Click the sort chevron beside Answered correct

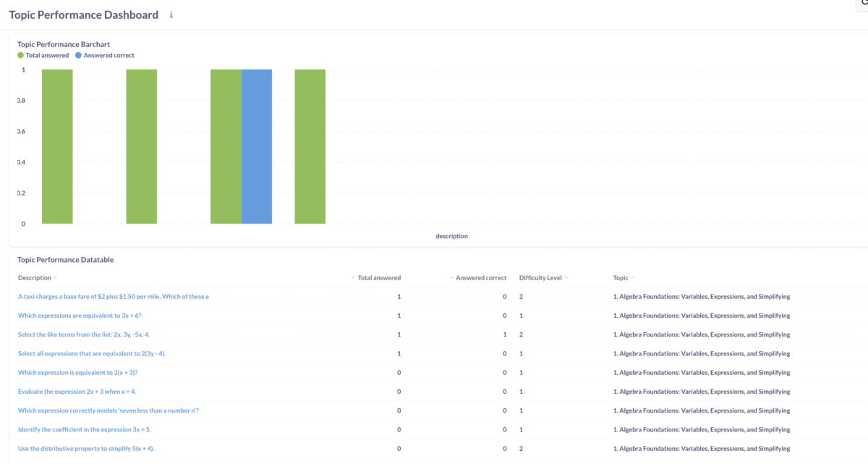tap(451, 278)
